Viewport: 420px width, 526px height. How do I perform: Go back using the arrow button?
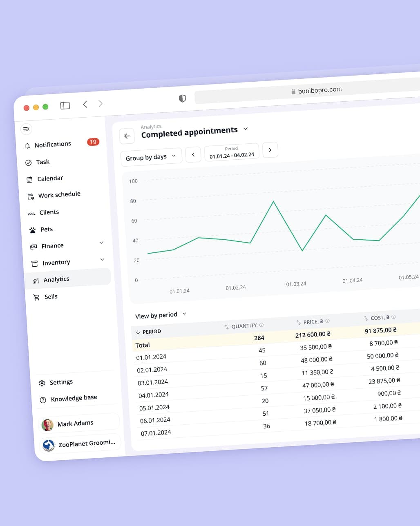pos(127,136)
